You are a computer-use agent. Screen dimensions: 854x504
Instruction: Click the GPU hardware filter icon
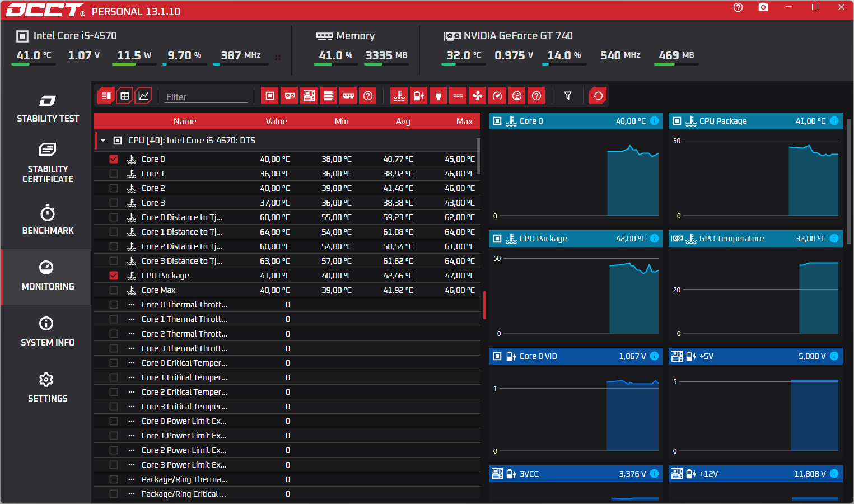point(290,96)
